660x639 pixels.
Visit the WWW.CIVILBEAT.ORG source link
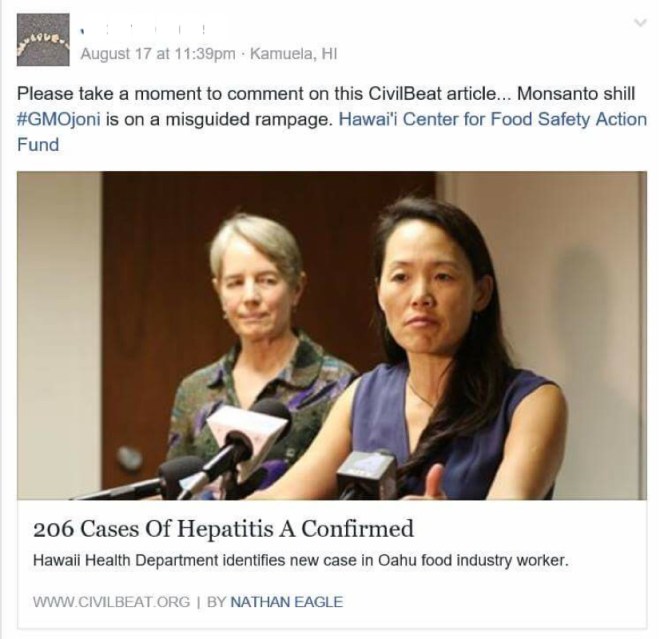(112, 602)
